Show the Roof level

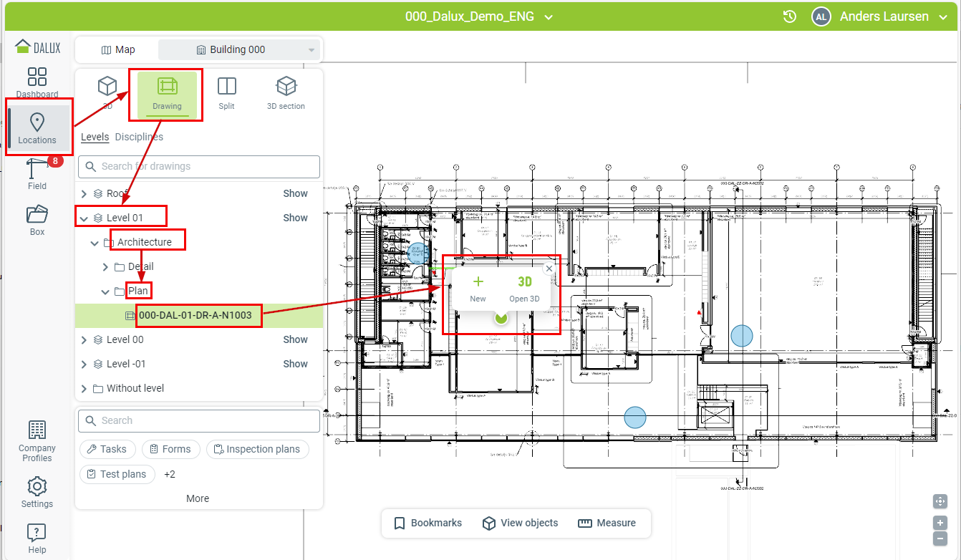point(295,193)
